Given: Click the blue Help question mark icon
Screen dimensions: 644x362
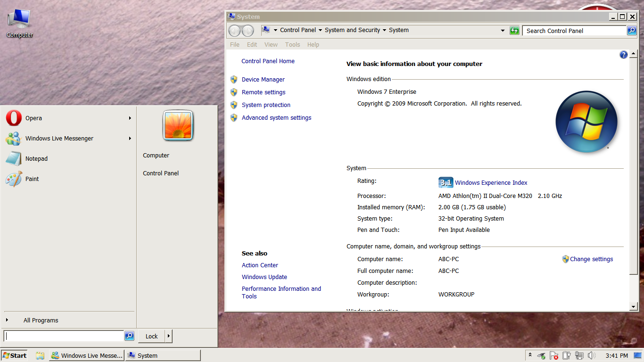Looking at the screenshot, I should (x=623, y=55).
